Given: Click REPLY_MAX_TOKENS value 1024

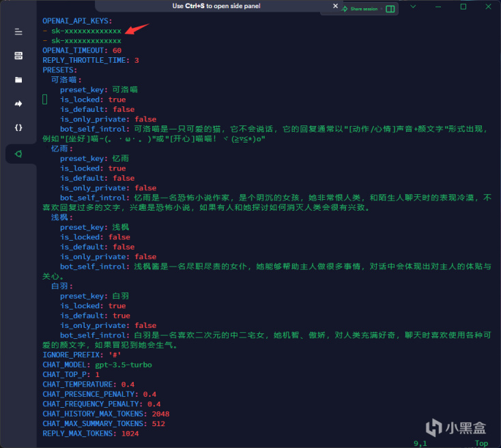Looking at the screenshot, I should (x=130, y=434).
